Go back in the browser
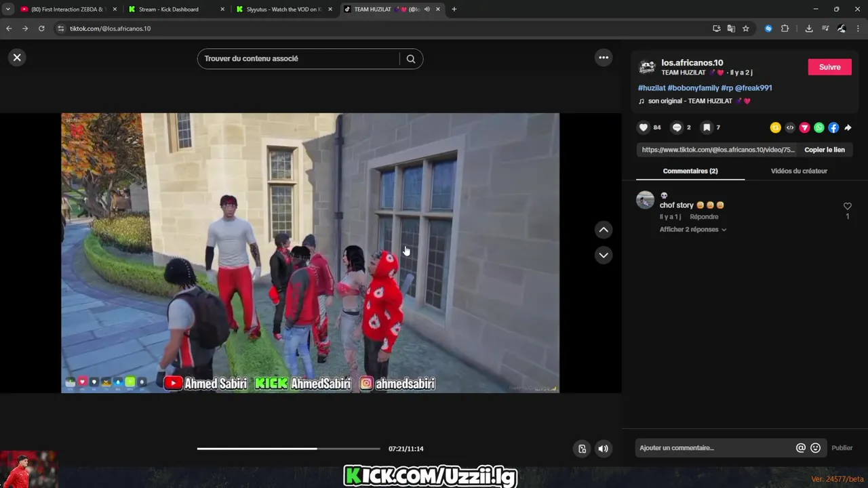This screenshot has height=488, width=868. click(x=9, y=28)
